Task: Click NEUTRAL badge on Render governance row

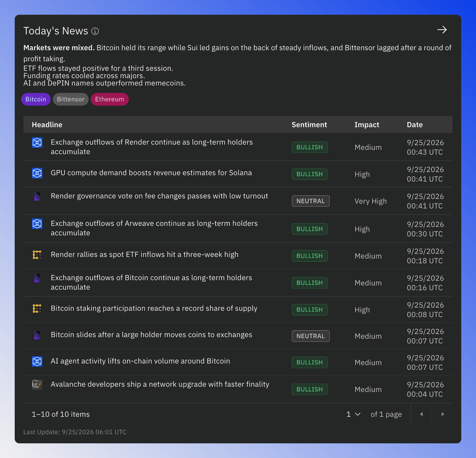Action: (310, 201)
